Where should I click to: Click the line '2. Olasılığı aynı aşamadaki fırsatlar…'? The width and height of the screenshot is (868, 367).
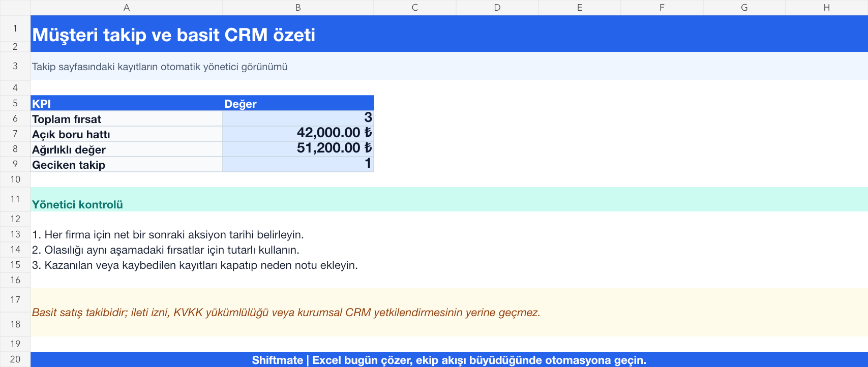click(166, 250)
